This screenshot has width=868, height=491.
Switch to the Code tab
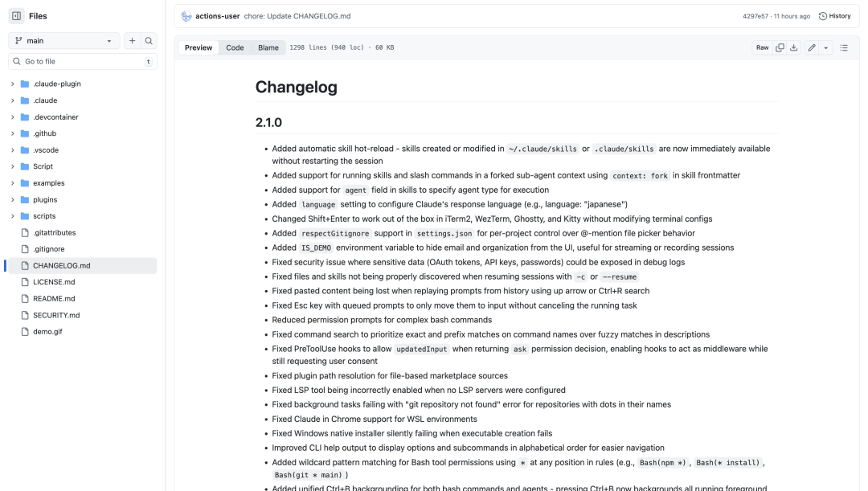pyautogui.click(x=235, y=47)
